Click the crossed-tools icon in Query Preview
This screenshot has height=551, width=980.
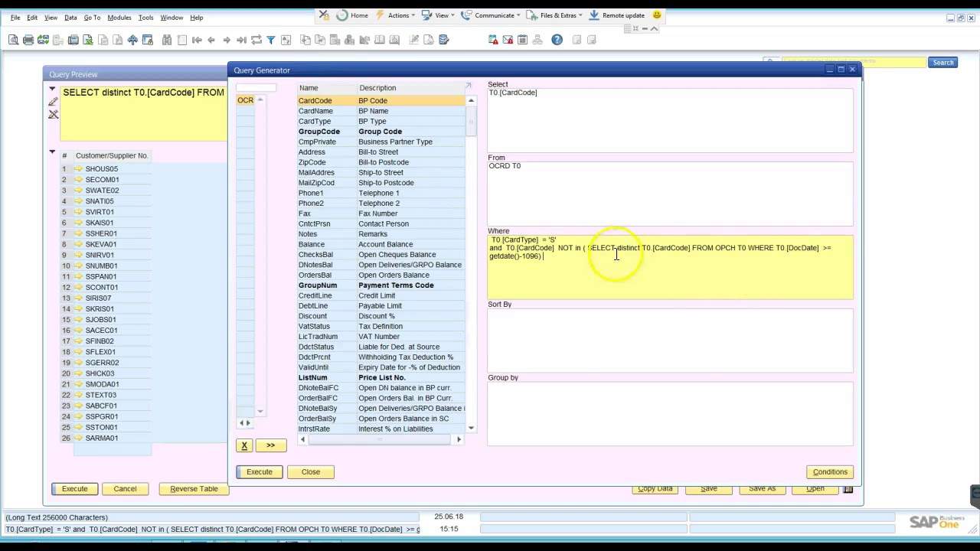pos(54,115)
